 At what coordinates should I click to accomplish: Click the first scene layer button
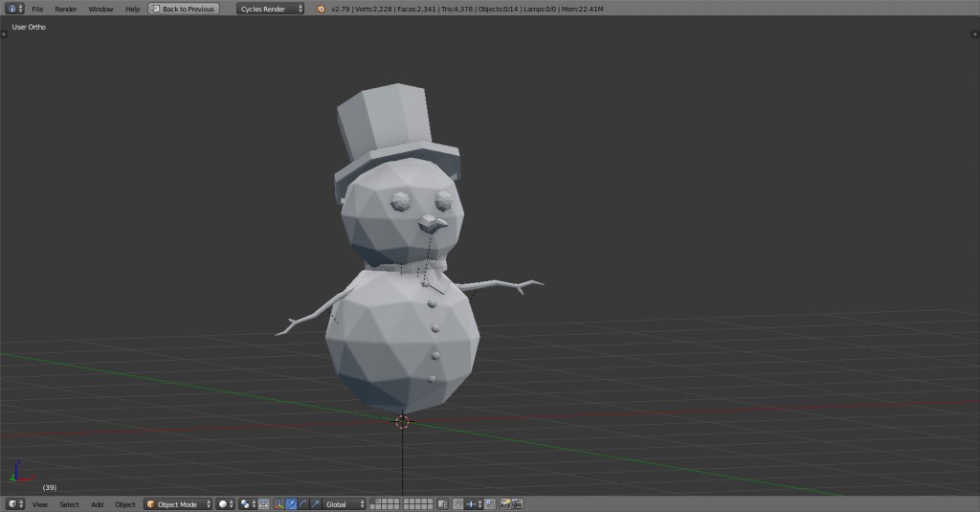click(x=373, y=501)
